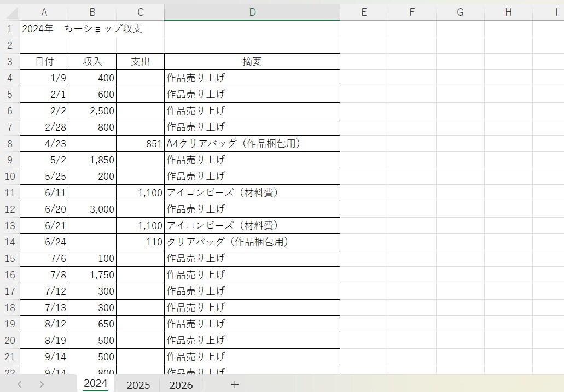This screenshot has width=564, height=392.
Task: Select date cell 6/24
Action: point(44,242)
